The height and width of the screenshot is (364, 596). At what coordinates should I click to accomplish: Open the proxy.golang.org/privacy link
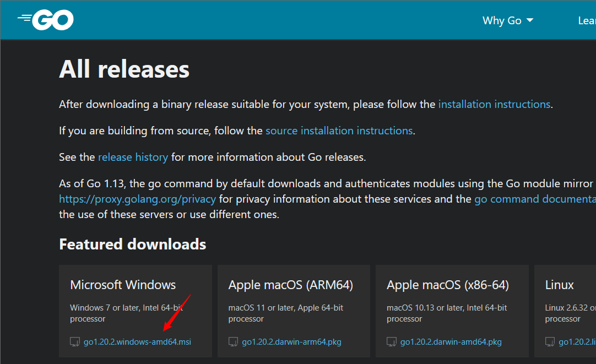[137, 199]
